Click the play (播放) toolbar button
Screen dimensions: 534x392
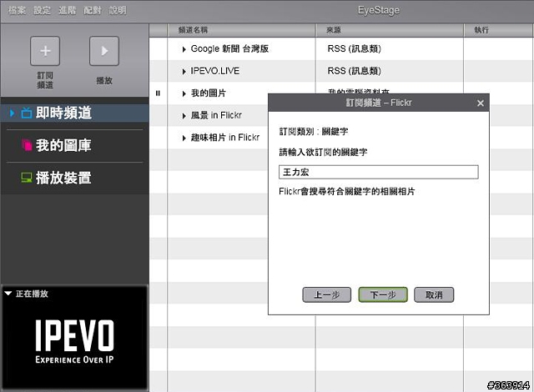tap(104, 51)
